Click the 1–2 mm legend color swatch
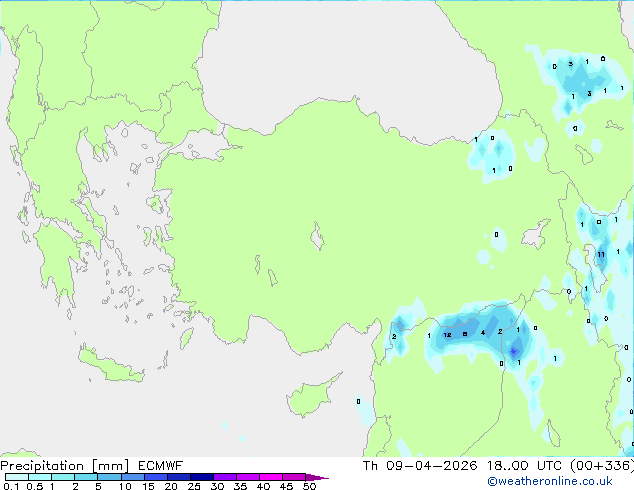634x490 pixels. 63,477
